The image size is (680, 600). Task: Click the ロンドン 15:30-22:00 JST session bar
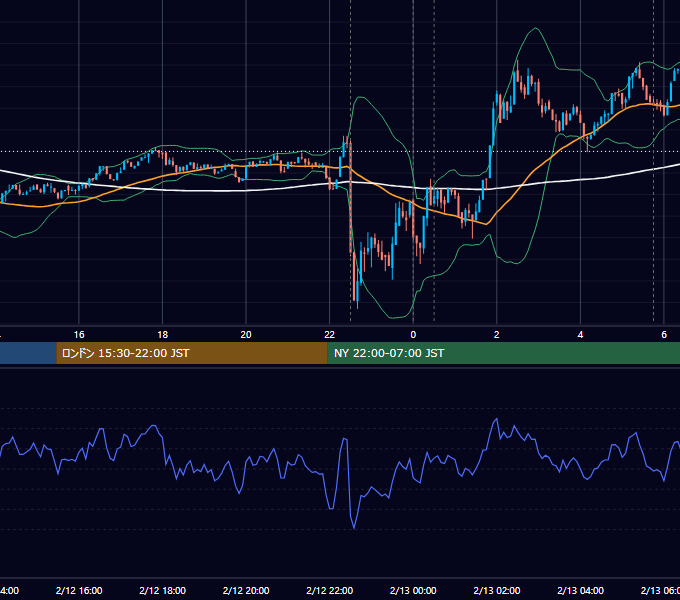coord(192,353)
